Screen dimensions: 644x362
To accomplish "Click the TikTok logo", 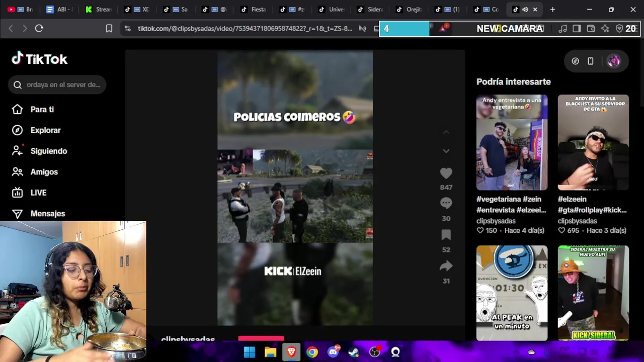I will pyautogui.click(x=39, y=59).
